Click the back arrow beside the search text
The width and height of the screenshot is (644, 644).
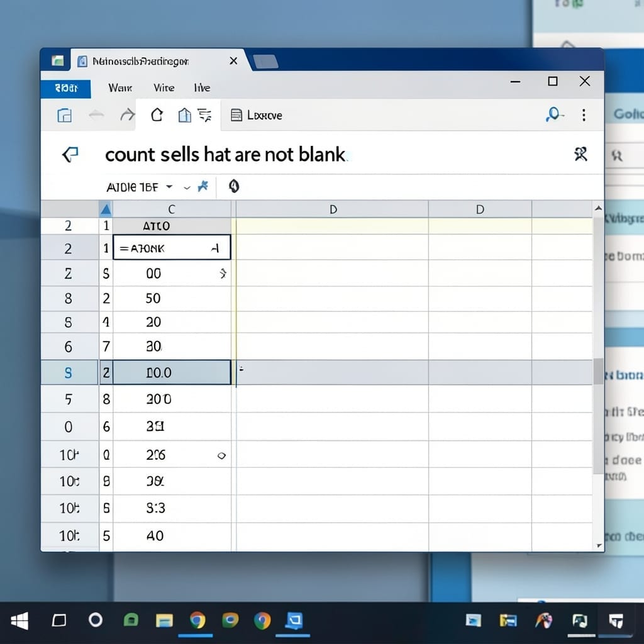coord(70,155)
